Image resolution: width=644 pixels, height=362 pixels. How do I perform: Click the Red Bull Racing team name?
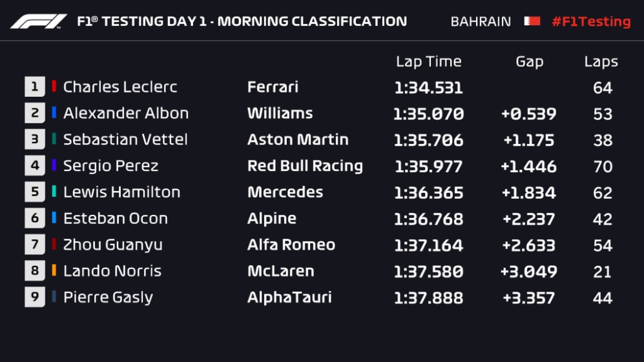click(305, 166)
